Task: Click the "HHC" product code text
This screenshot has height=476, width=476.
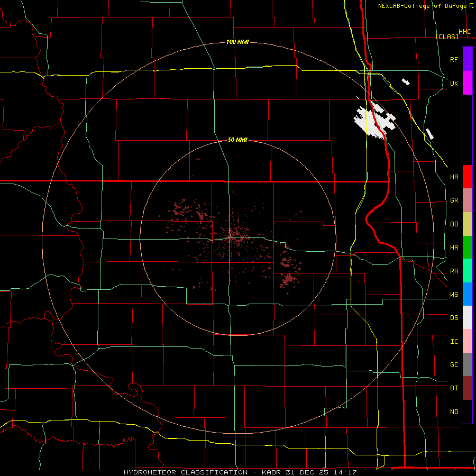Action: pyautogui.click(x=464, y=32)
